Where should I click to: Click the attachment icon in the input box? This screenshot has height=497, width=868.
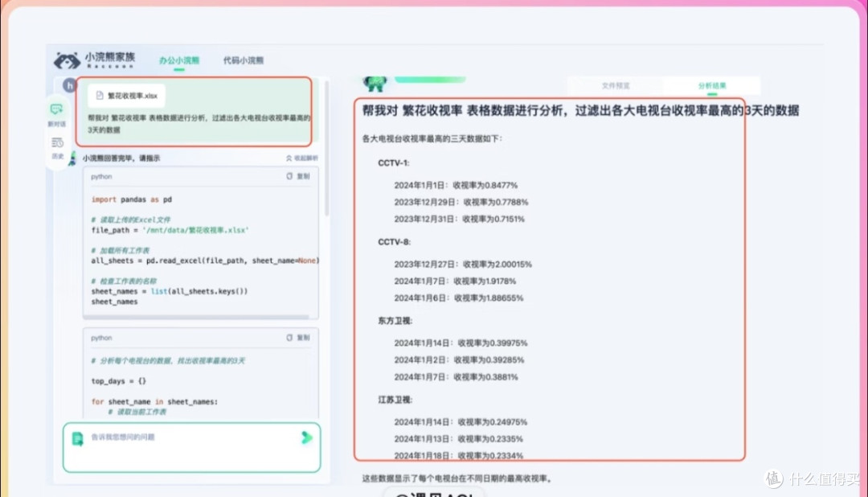tap(77, 439)
